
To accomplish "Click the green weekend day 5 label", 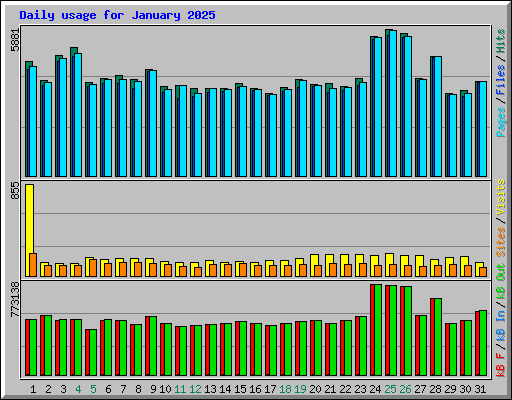I will pyautogui.click(x=93, y=389).
